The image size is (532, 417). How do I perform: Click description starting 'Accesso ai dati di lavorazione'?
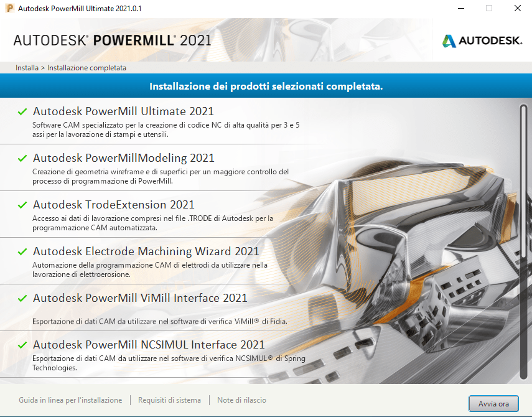click(152, 223)
